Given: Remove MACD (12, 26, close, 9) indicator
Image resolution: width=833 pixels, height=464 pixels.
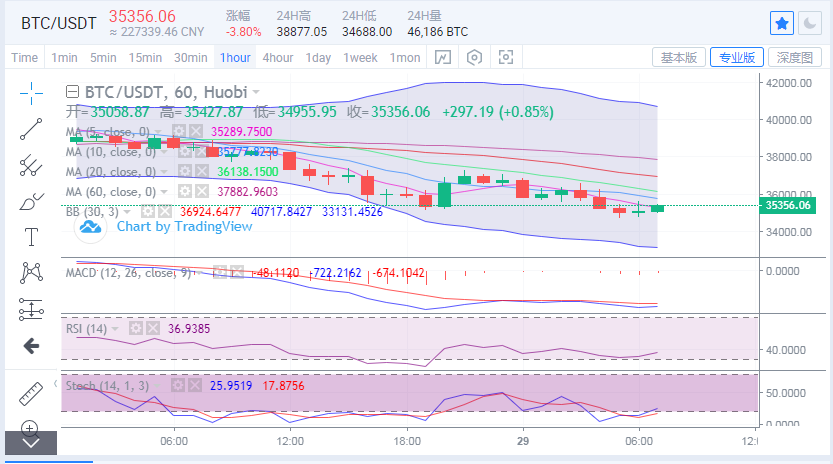Looking at the screenshot, I should point(237,273).
